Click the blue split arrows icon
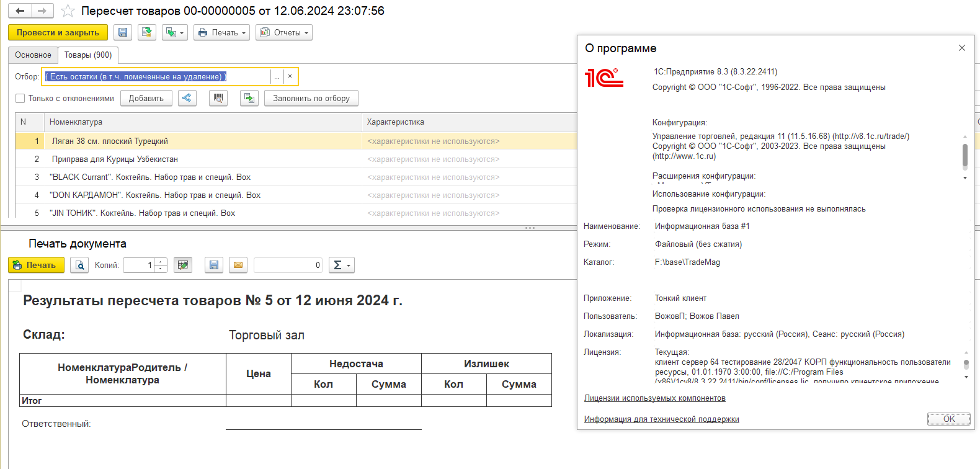The height and width of the screenshot is (469, 980). point(187,98)
